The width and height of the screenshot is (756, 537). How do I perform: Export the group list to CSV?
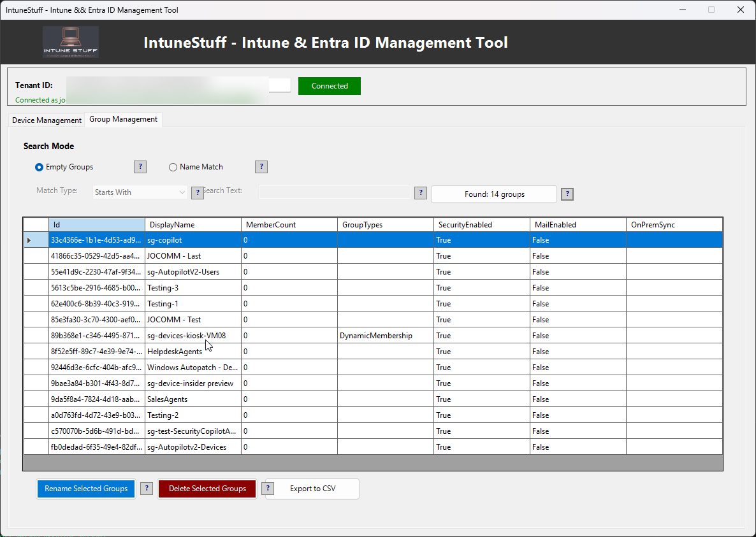[x=310, y=489]
